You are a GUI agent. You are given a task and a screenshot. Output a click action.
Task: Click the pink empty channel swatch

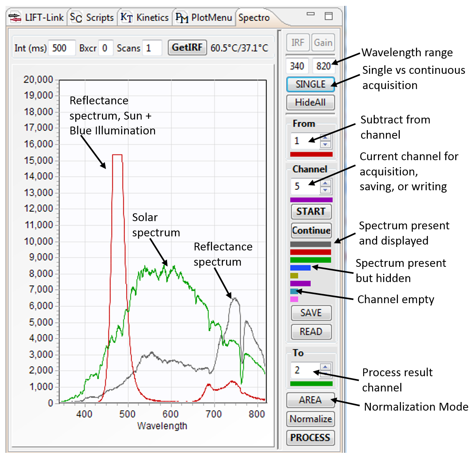click(x=294, y=299)
